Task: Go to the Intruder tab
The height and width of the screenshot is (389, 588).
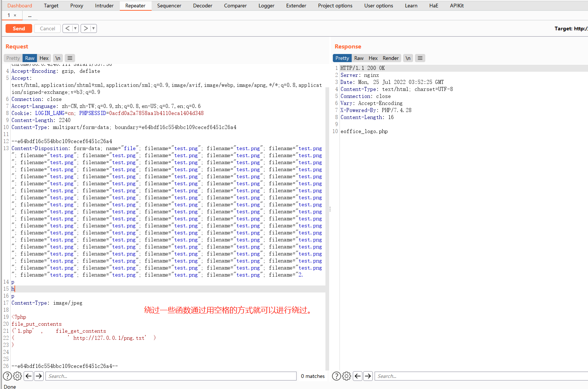Action: tap(104, 6)
